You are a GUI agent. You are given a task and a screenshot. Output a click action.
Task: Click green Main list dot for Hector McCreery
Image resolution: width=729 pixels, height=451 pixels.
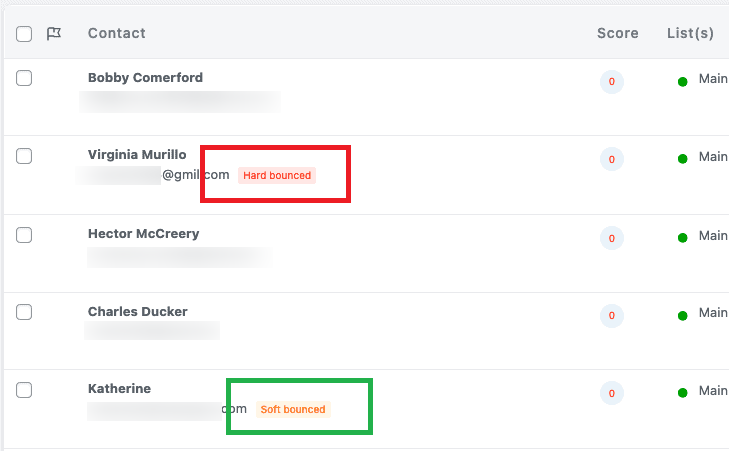pos(683,238)
